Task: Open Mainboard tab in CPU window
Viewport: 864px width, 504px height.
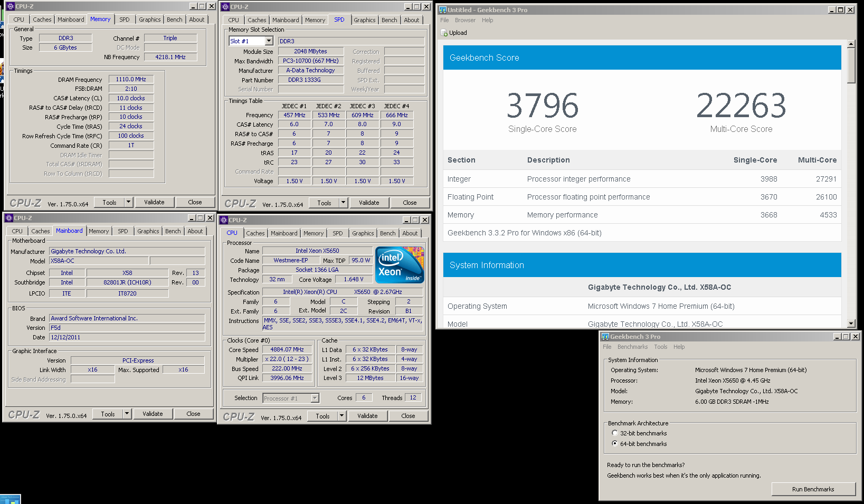Action: tap(284, 233)
